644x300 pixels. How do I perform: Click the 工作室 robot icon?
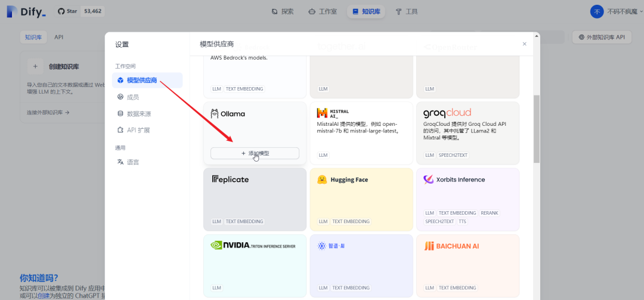click(x=312, y=11)
